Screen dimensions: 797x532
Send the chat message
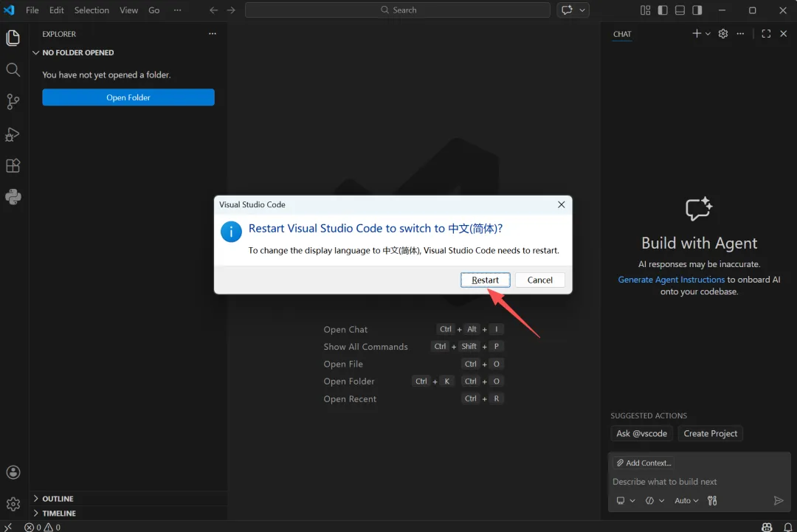point(779,500)
